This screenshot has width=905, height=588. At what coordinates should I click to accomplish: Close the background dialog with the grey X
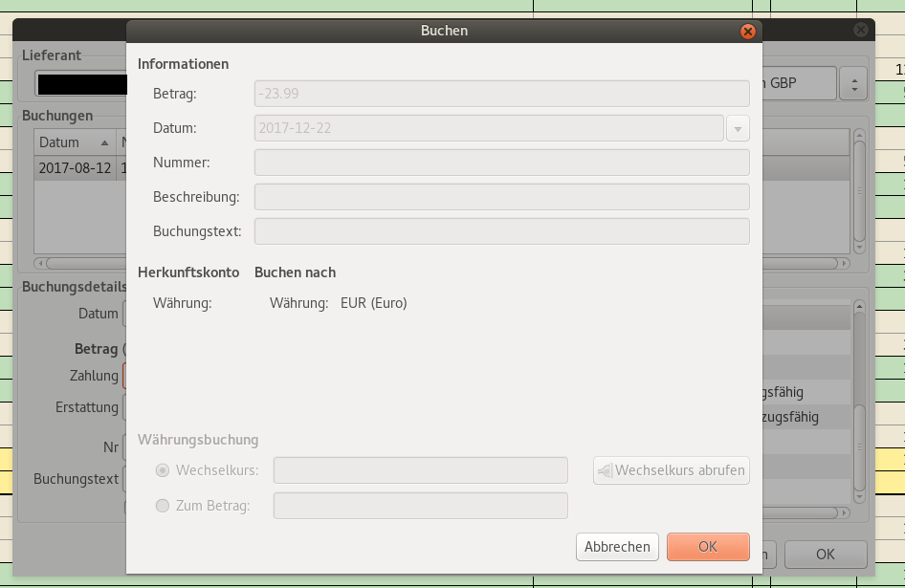pos(862,31)
